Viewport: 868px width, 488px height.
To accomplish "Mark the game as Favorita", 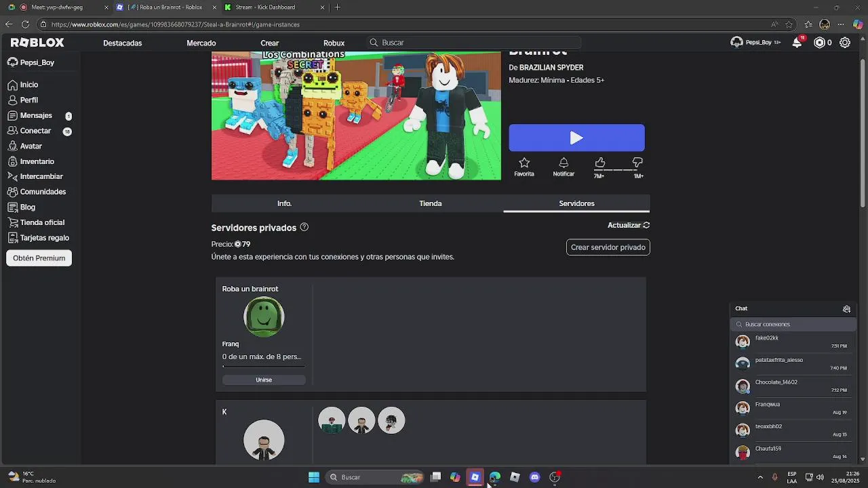I will [x=524, y=167].
